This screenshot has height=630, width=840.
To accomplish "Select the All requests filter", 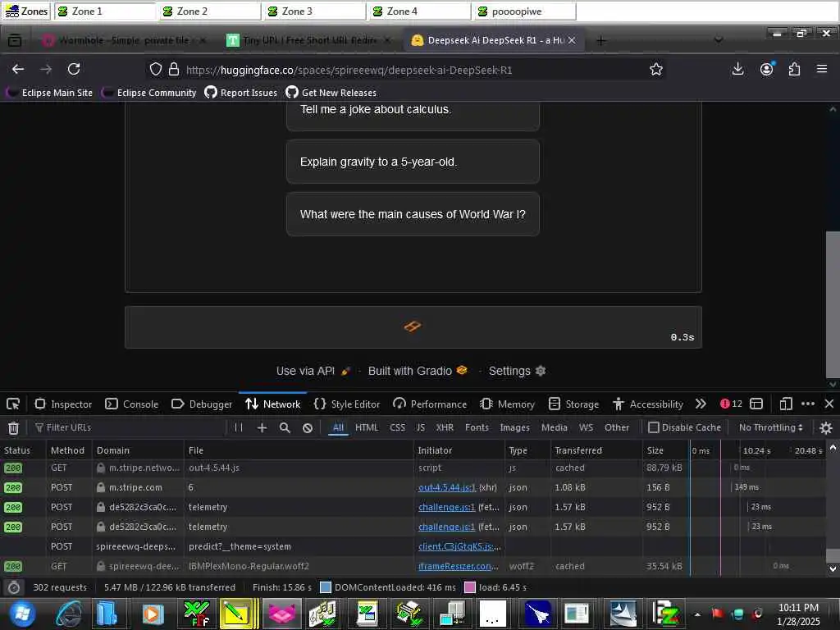I will point(338,427).
